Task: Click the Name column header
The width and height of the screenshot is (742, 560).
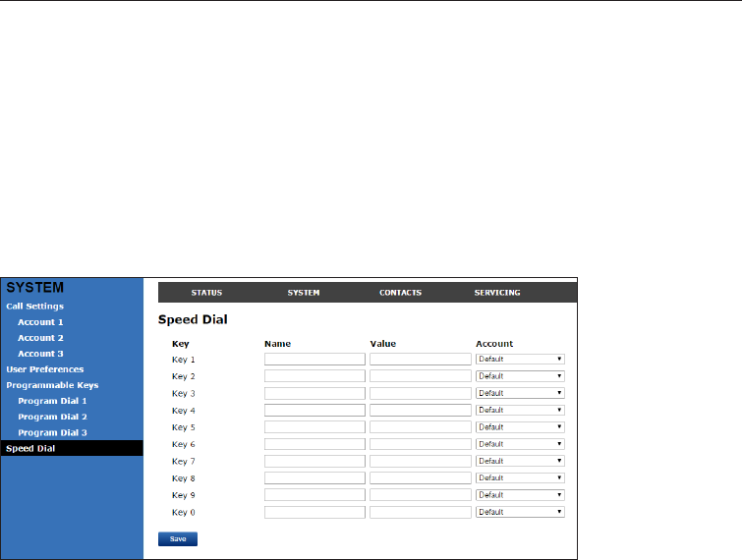Action: (x=277, y=344)
